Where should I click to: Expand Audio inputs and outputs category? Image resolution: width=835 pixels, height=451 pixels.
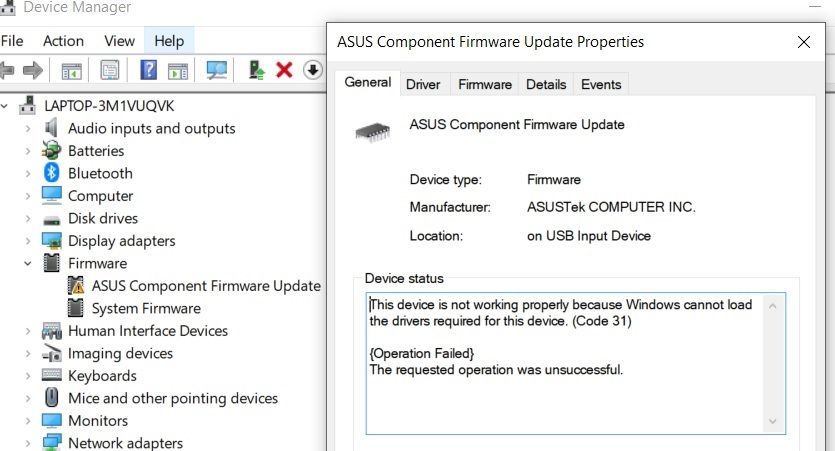(x=28, y=128)
